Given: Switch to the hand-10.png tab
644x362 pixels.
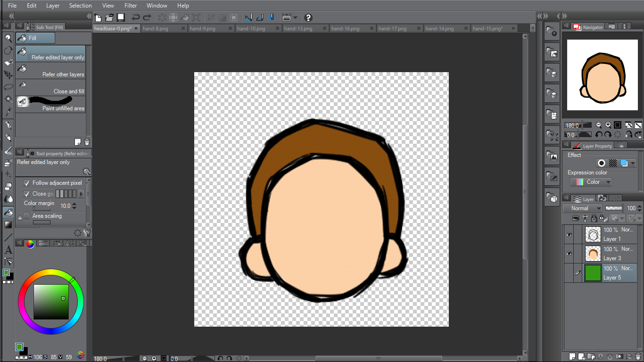Looking at the screenshot, I should pyautogui.click(x=251, y=28).
